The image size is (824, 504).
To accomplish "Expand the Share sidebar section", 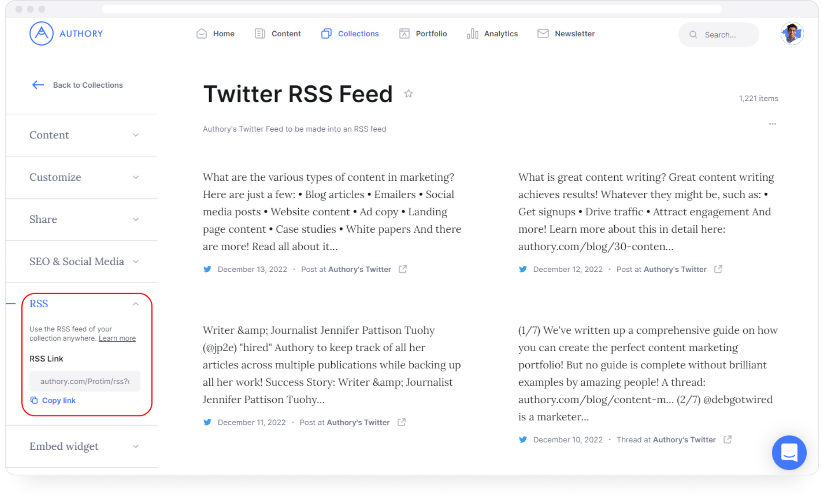I will 84,219.
